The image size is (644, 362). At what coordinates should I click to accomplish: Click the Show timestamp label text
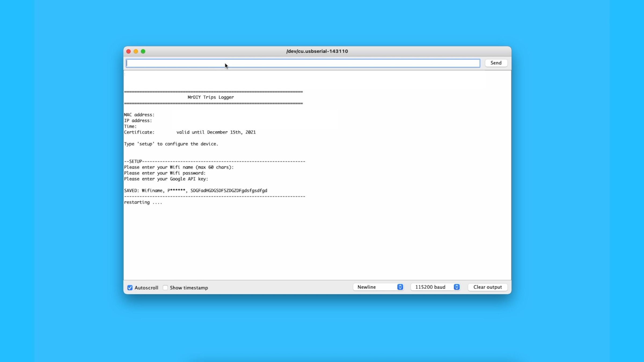(x=189, y=288)
